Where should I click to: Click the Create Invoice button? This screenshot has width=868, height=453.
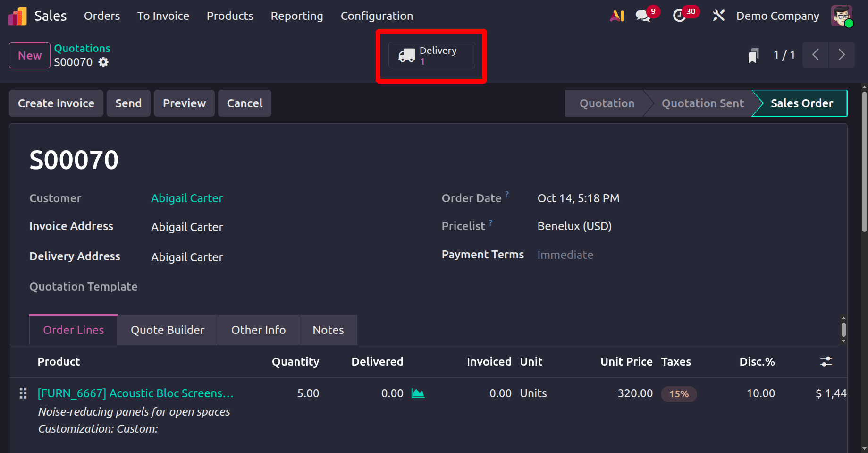(x=56, y=103)
